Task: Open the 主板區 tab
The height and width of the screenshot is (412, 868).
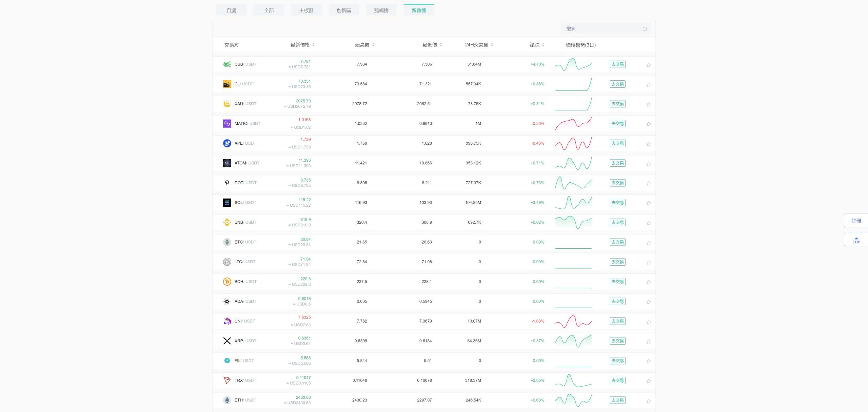Action: coord(306,10)
